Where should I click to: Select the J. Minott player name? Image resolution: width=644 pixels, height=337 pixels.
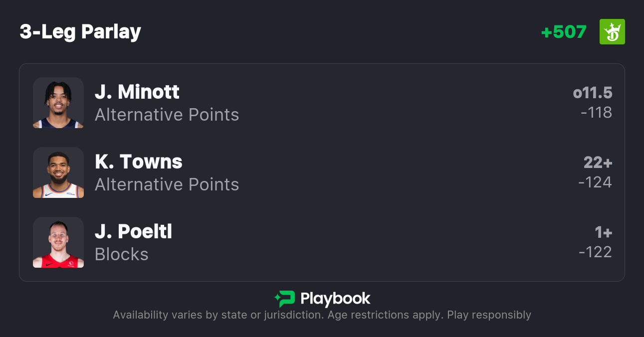[137, 92]
